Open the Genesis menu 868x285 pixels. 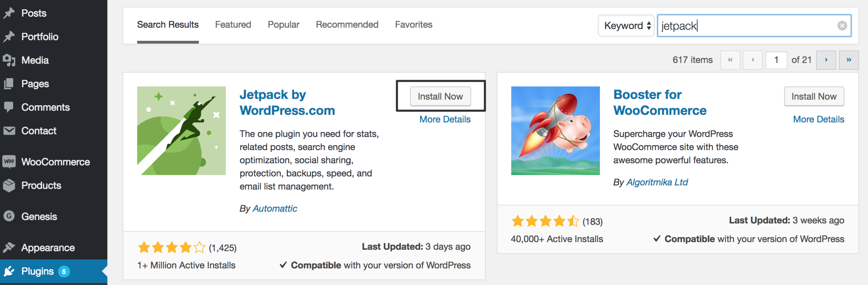(39, 216)
